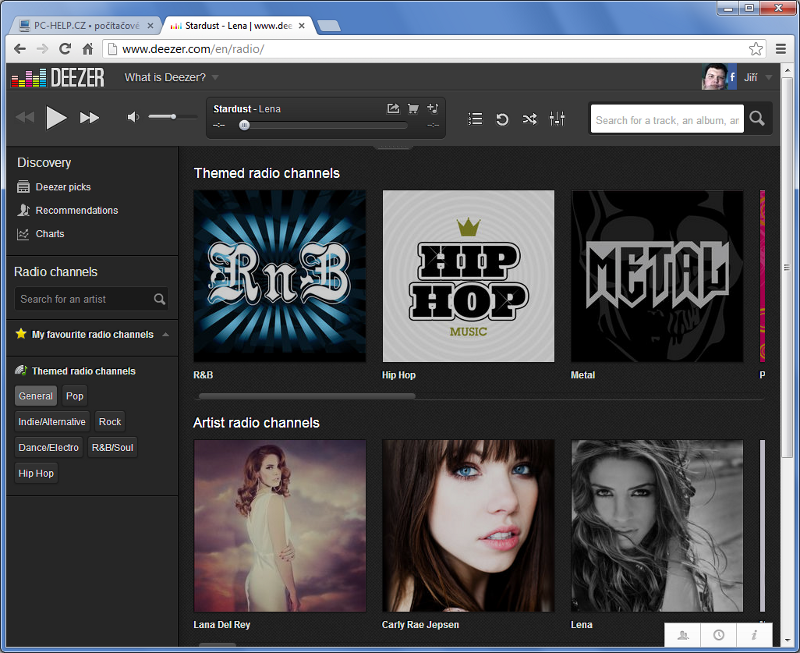Choose the Indie/Alternative genre button
800x653 pixels.
[52, 422]
